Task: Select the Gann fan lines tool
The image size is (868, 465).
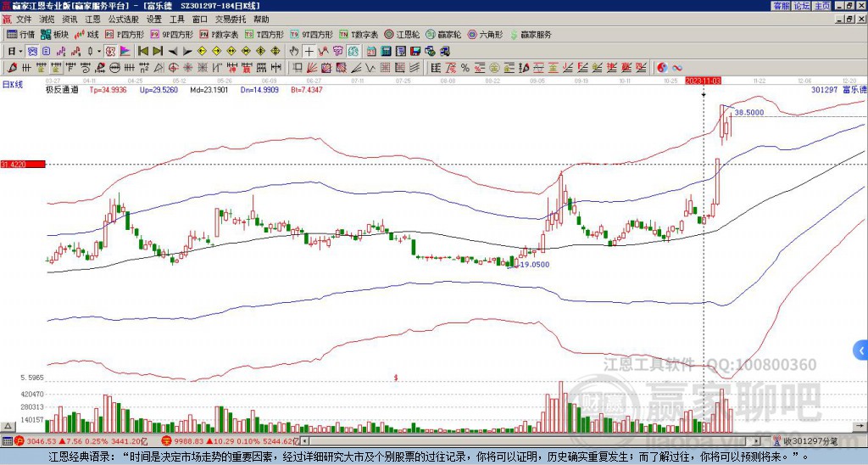Action: click(x=312, y=68)
